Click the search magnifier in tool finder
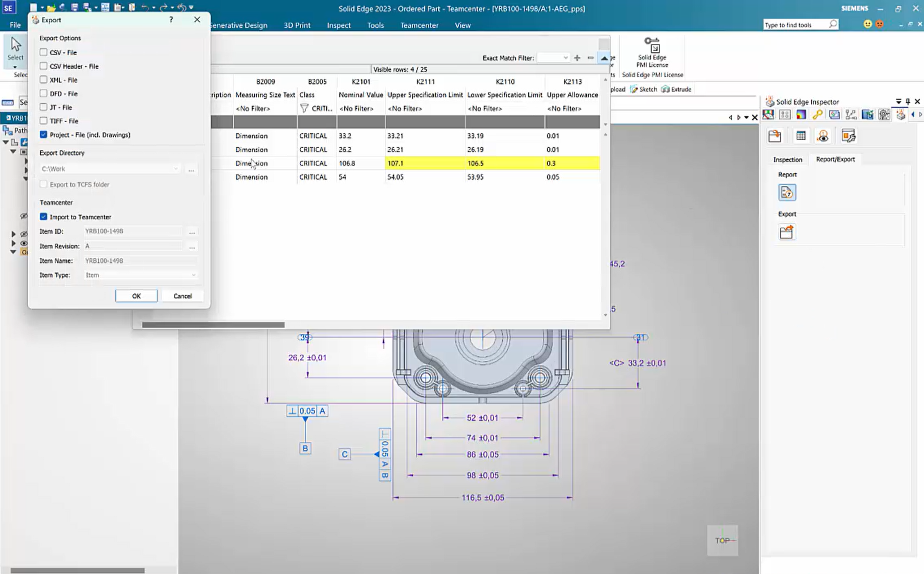The width and height of the screenshot is (924, 574). (833, 24)
